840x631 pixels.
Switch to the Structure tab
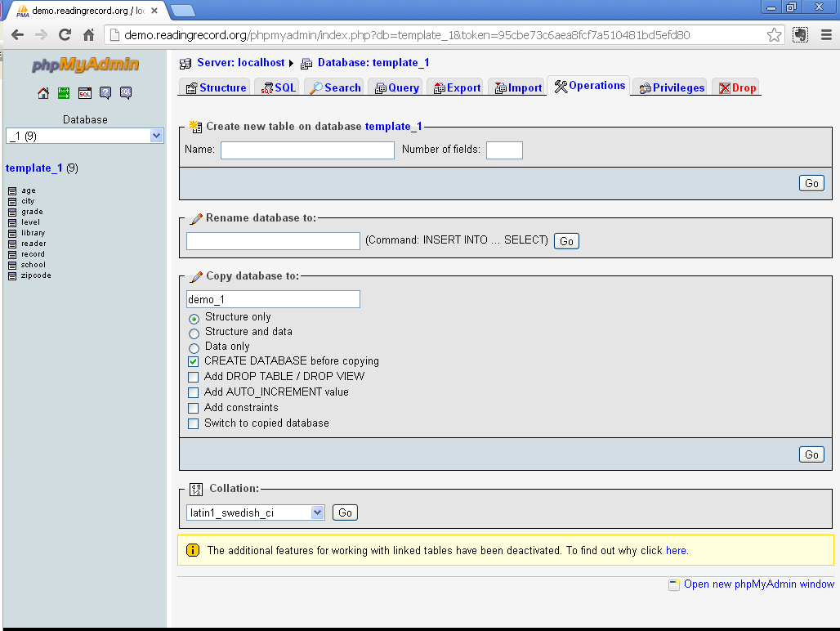[216, 87]
